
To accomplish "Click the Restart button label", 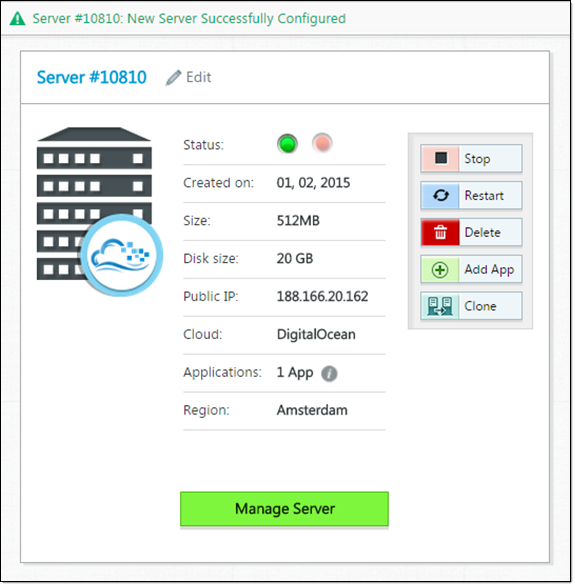I will (x=485, y=196).
